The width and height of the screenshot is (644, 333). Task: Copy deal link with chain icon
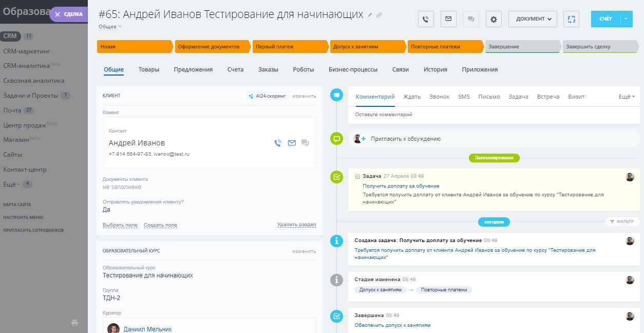tap(379, 15)
